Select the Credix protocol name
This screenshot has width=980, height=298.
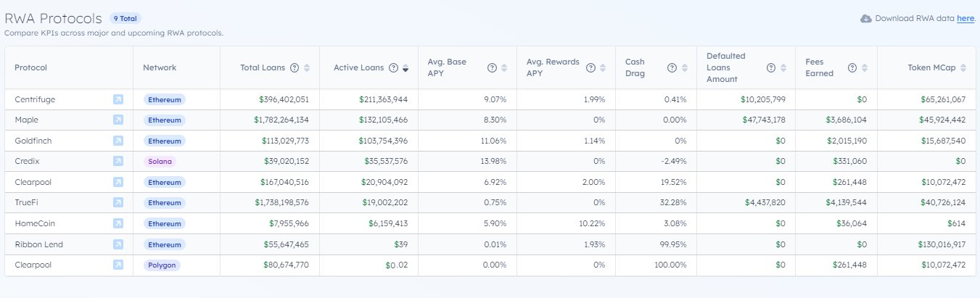click(27, 161)
